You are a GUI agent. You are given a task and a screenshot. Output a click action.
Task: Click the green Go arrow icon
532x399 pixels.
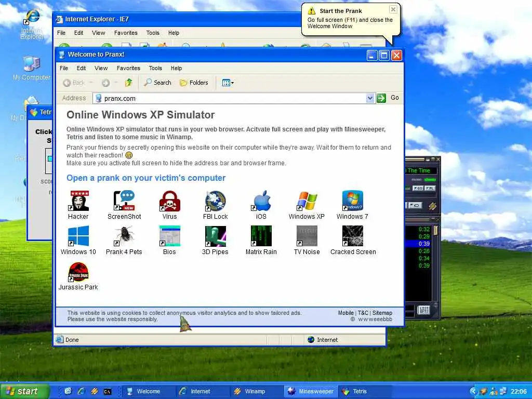381,98
